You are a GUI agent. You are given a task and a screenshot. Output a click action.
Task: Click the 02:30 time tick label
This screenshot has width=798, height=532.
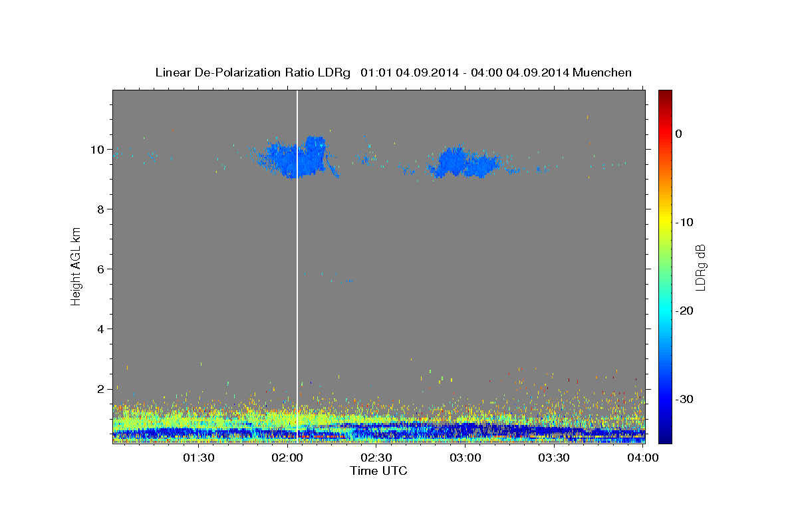coord(376,458)
